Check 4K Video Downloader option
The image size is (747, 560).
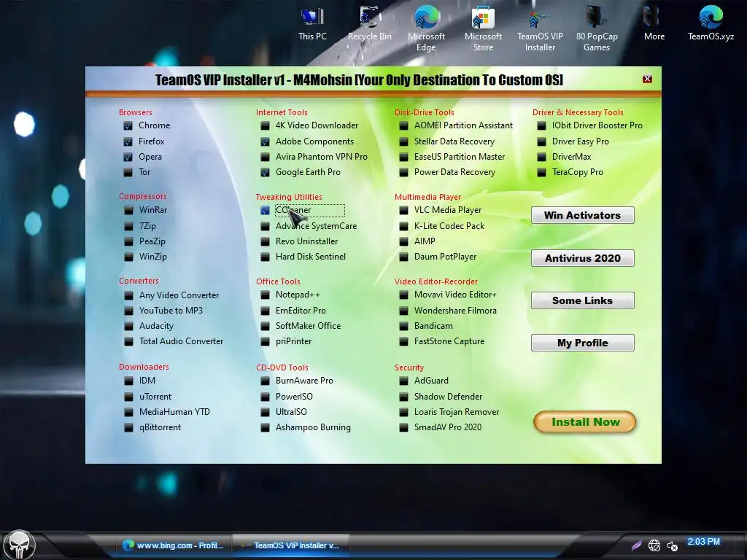pos(266,125)
